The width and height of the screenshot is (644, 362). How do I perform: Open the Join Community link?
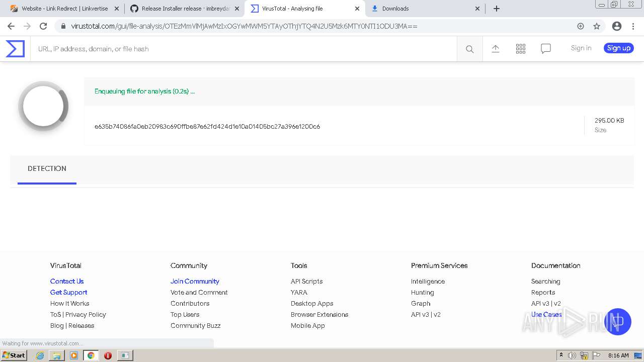(x=195, y=281)
